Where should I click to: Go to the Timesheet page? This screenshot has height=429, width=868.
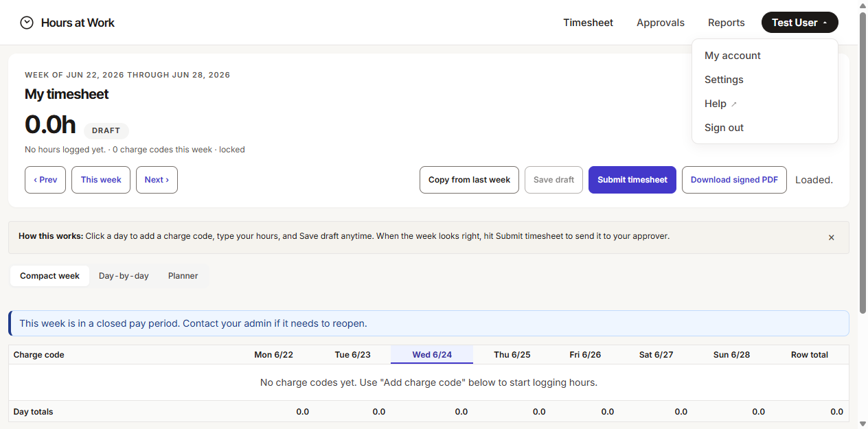coord(588,23)
